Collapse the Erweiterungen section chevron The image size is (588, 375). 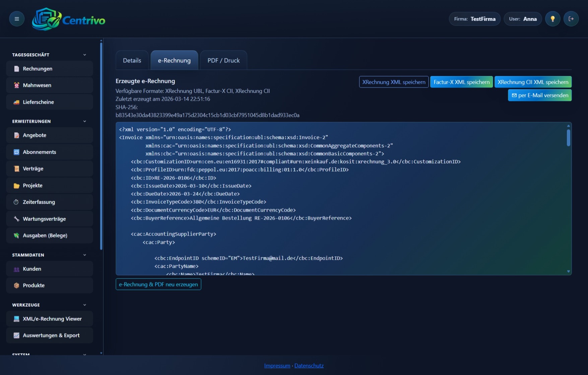coord(84,121)
